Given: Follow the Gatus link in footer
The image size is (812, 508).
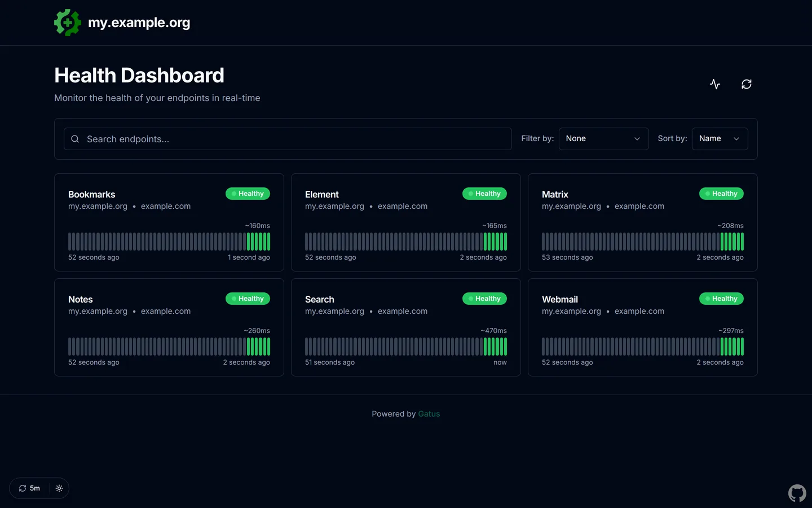Looking at the screenshot, I should click(429, 414).
